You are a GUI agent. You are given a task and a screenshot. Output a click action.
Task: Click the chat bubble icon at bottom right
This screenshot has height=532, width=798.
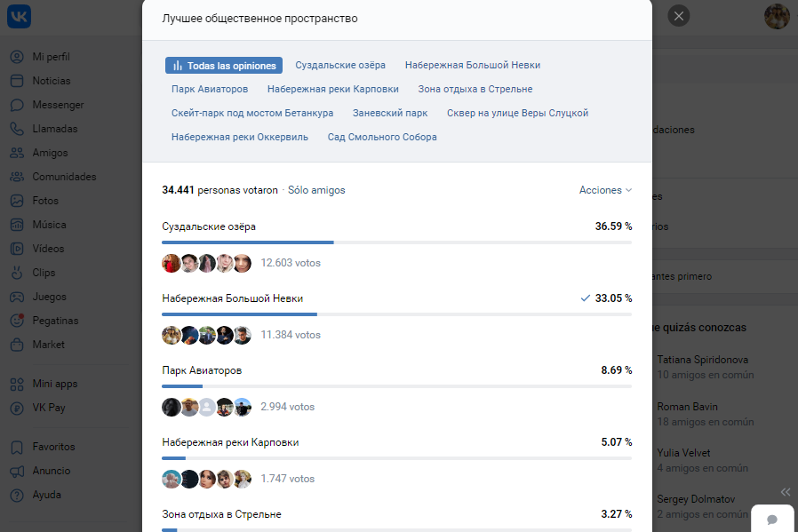point(772,520)
